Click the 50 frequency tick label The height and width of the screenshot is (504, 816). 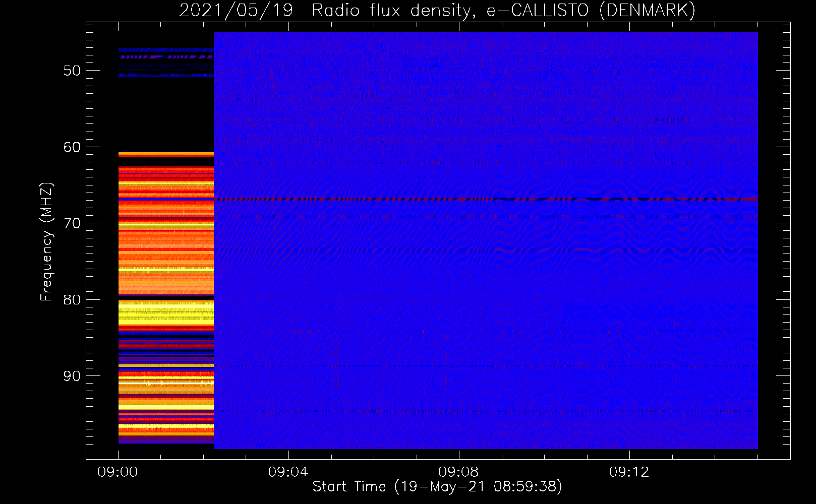click(x=72, y=71)
